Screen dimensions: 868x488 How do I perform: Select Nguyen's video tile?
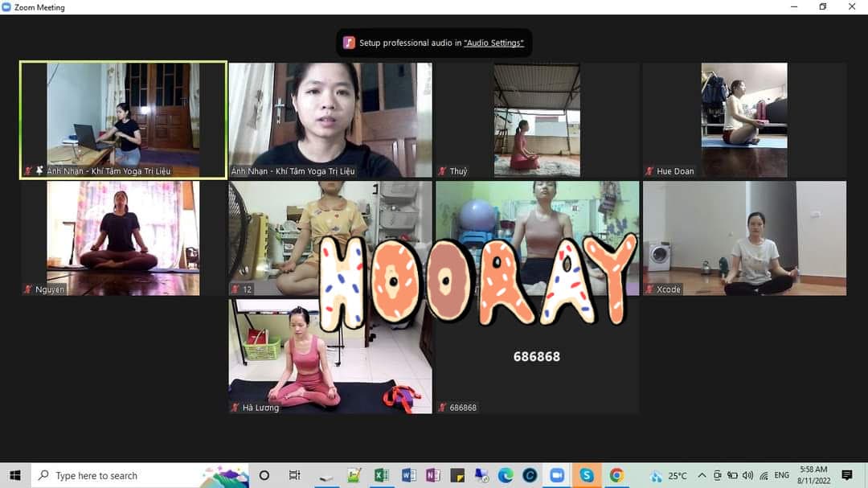[123, 238]
